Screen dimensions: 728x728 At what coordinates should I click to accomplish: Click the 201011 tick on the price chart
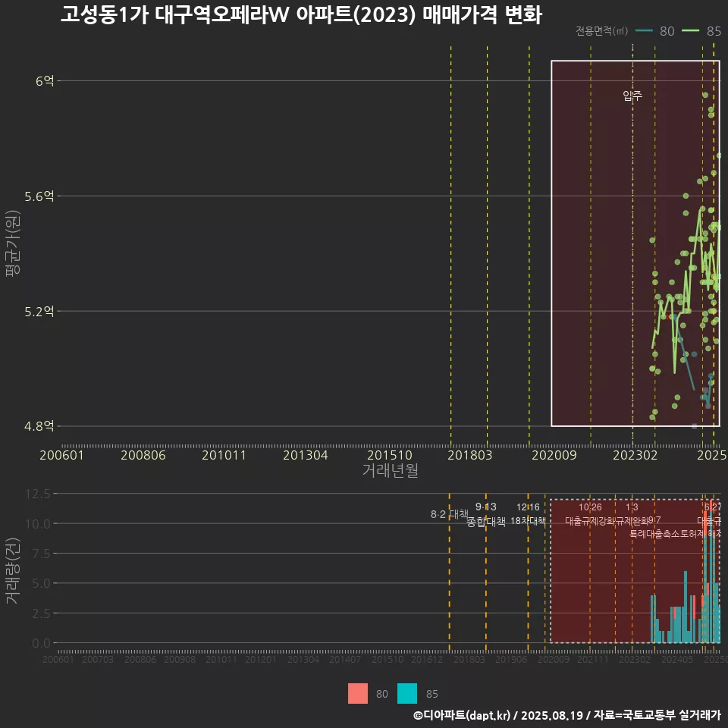(x=224, y=455)
